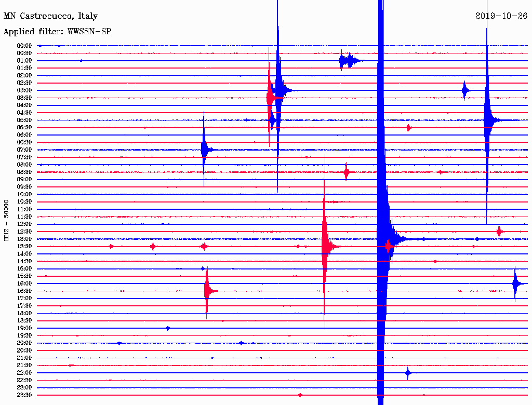The image size is (532, 405).
Task: Click the 22:30 time label
Action: (24, 380)
